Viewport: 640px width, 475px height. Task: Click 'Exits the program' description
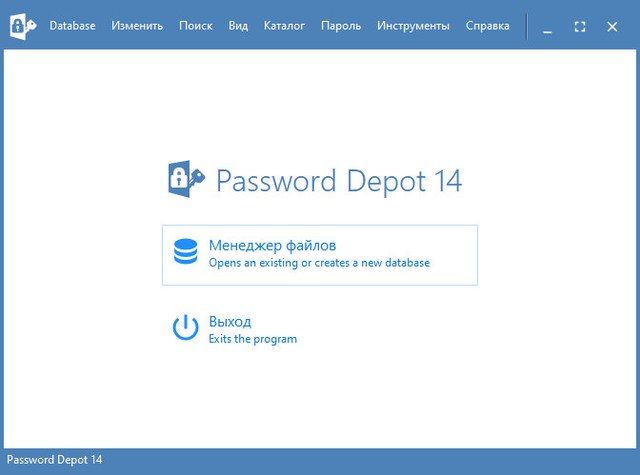pos(253,339)
